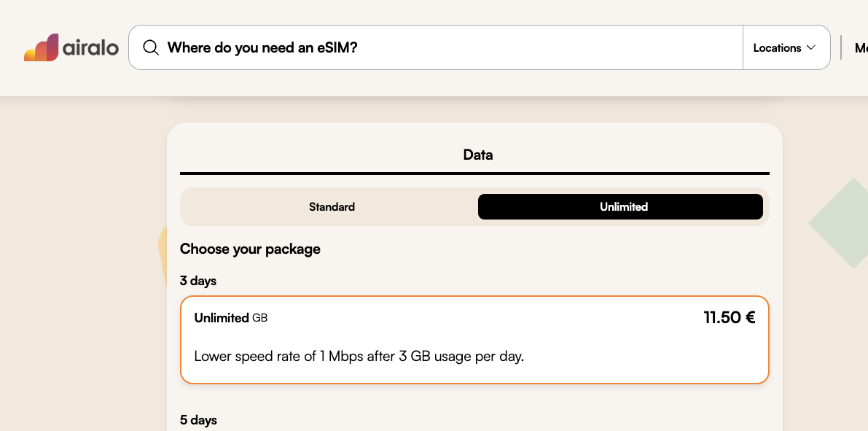Click the "Choose your package" heading
The image size is (868, 431).
[250, 249]
